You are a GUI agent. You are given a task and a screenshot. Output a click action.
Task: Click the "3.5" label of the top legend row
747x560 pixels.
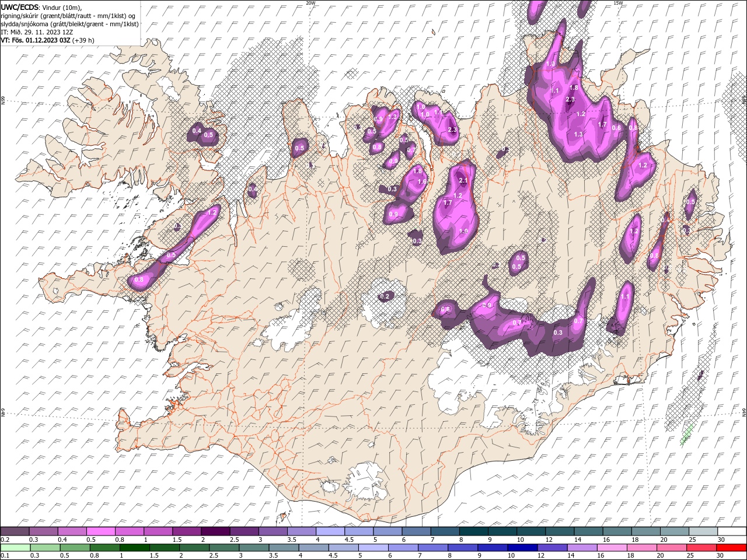(291, 540)
